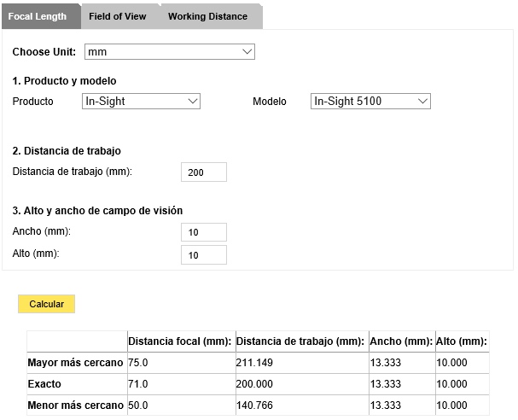Select the Working Distance tab
Screen dimensions: 518x420
(x=207, y=16)
